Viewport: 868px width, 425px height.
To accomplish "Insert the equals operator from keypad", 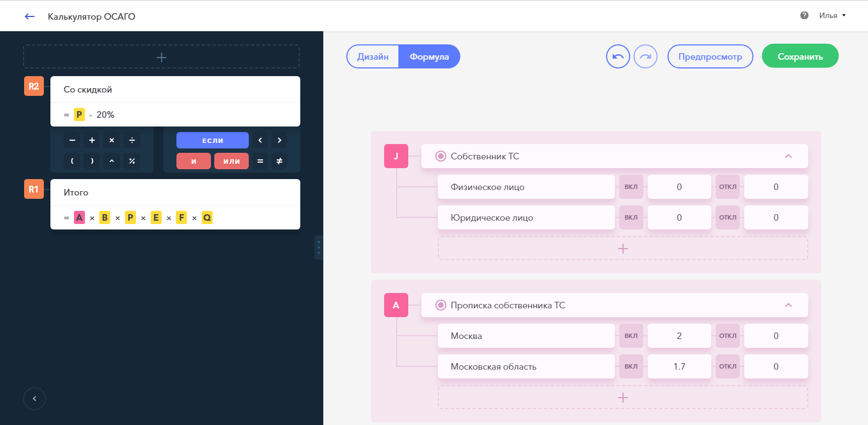I will coord(260,161).
